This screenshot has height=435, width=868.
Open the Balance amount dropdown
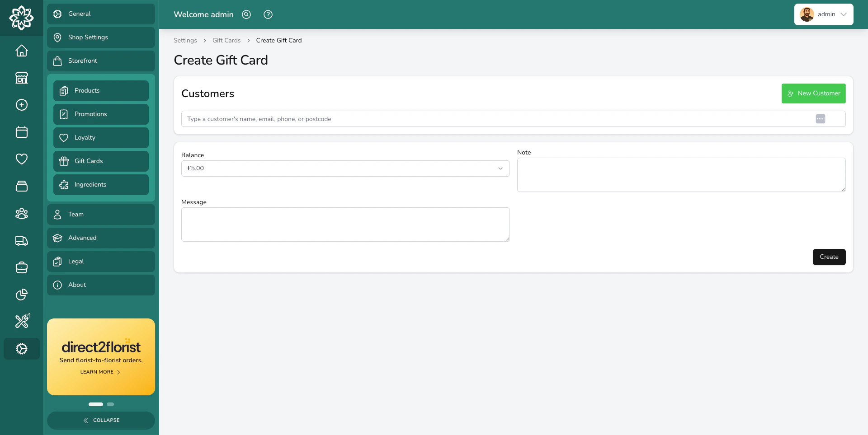(x=345, y=168)
